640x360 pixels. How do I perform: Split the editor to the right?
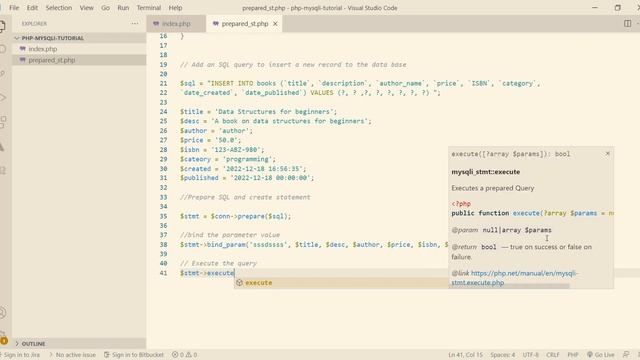627,24
